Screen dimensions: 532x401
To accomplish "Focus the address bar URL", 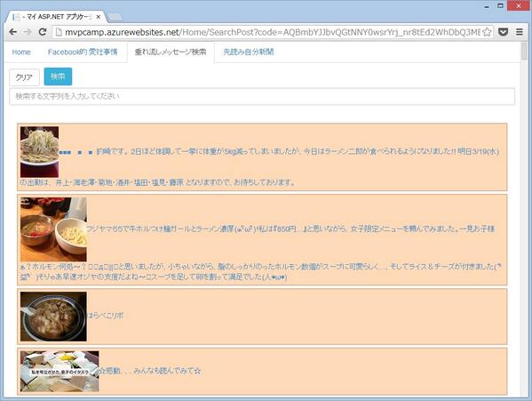I will coord(273,32).
